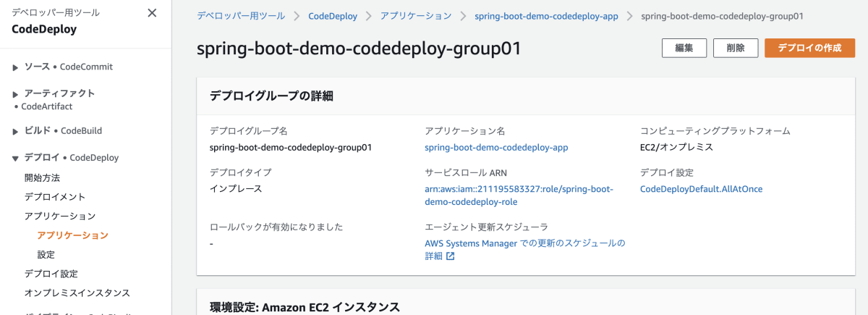Click the CodeDeploy sidebar title

coord(44,30)
